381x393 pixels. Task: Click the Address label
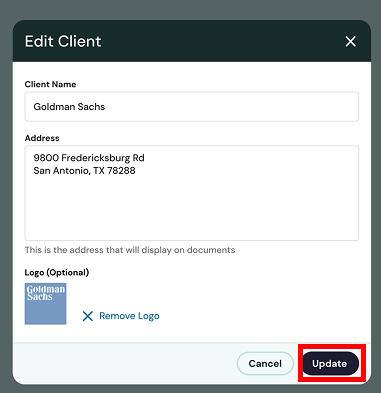tap(42, 138)
